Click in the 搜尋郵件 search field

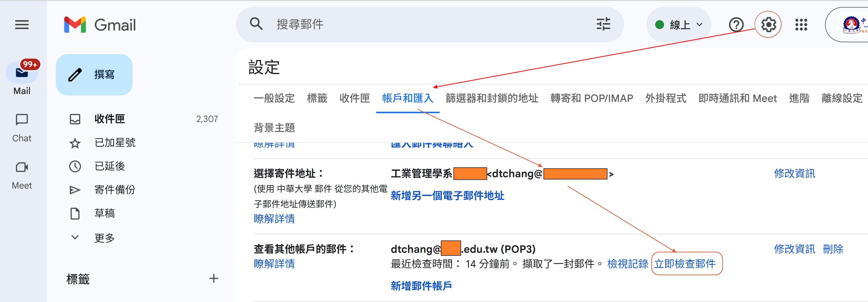(x=404, y=25)
